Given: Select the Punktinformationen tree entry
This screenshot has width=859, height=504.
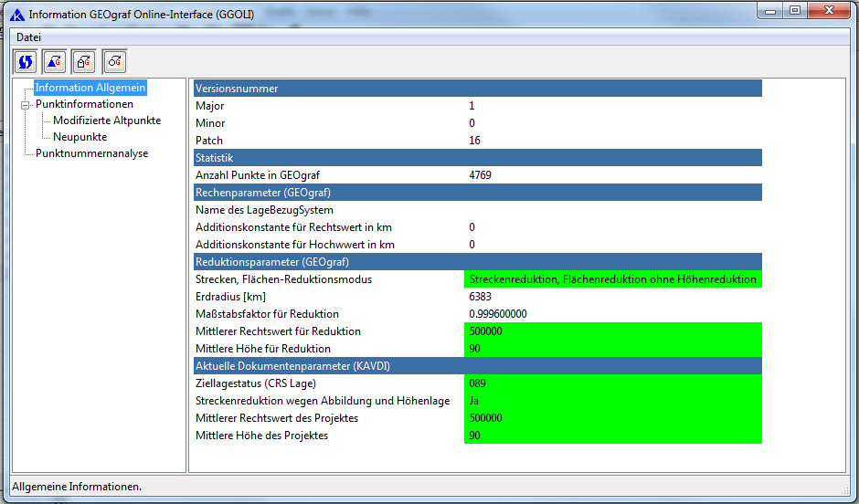Looking at the screenshot, I should coord(84,104).
